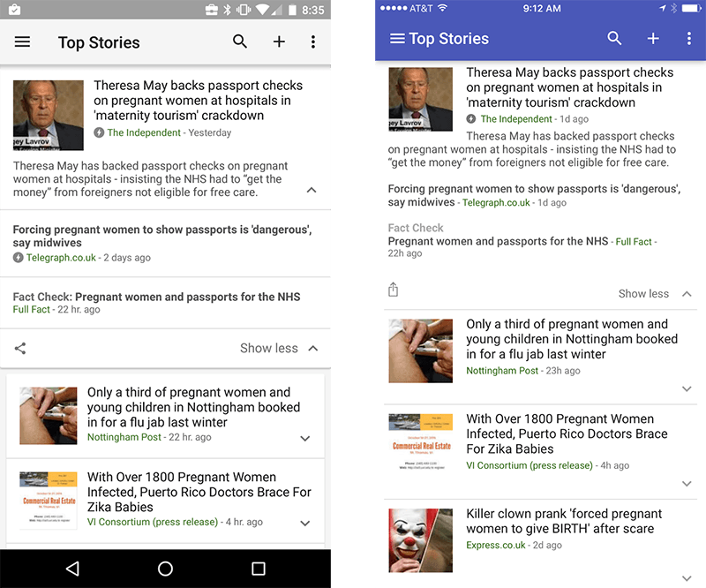Viewport: 706px width, 588px height.
Task: Open Telegraph midwives article on left Android screen
Action: (162, 236)
